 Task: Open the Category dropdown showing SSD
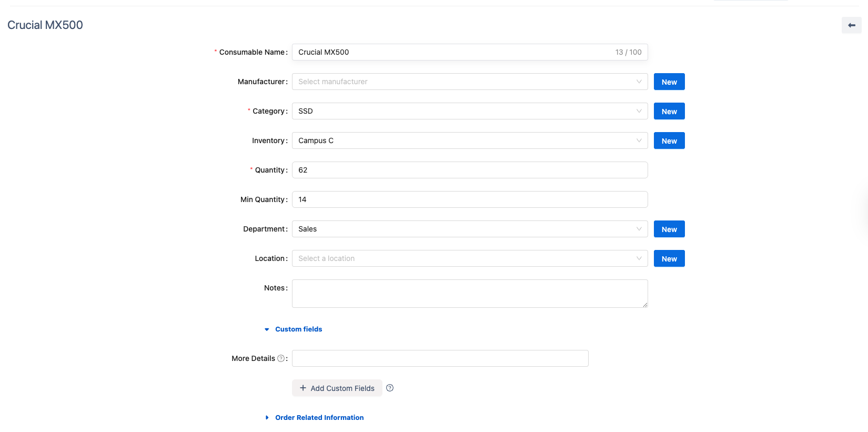pos(469,111)
